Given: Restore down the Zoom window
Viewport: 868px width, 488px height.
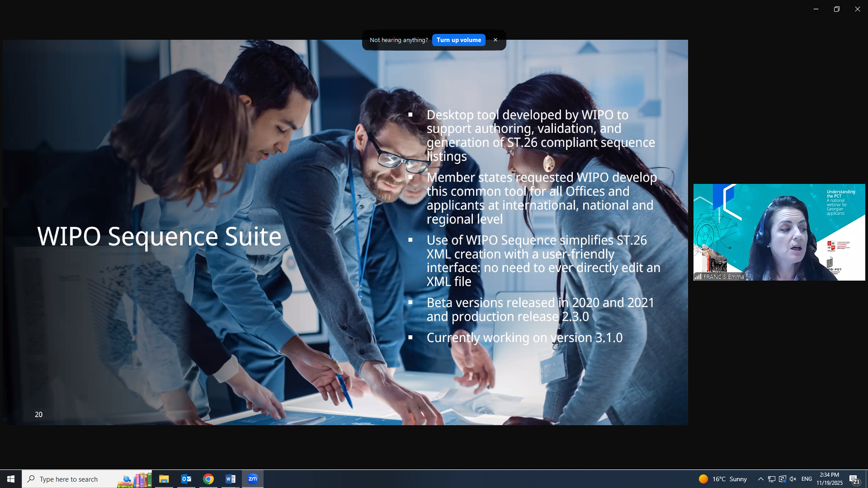Looking at the screenshot, I should point(836,9).
